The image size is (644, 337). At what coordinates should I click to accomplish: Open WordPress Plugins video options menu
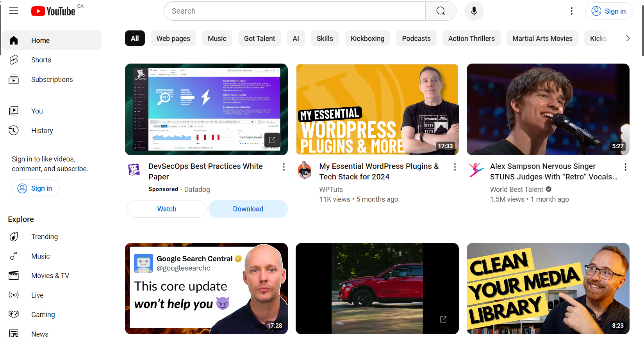[455, 167]
